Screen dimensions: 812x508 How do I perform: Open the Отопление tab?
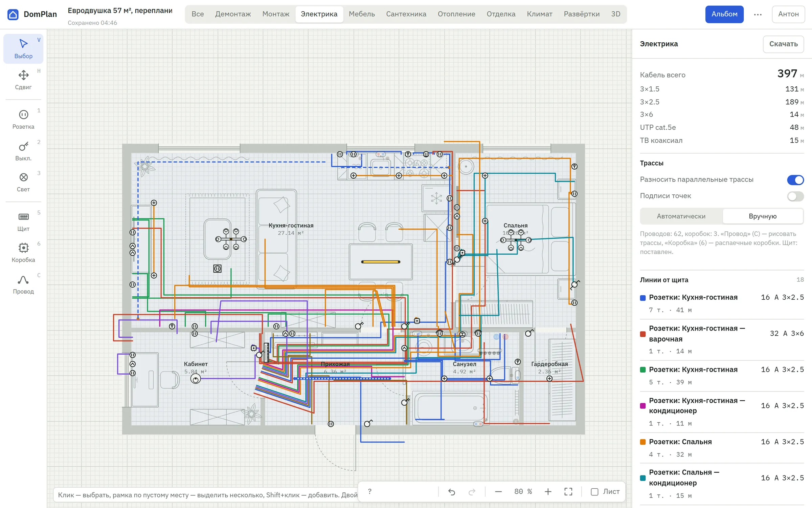[x=456, y=14]
